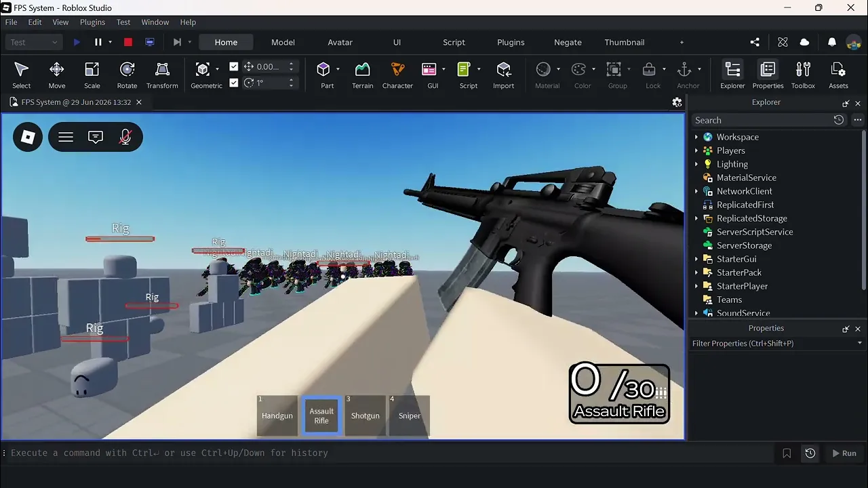This screenshot has height=488, width=868.
Task: Pause the running test
Action: (x=98, y=42)
